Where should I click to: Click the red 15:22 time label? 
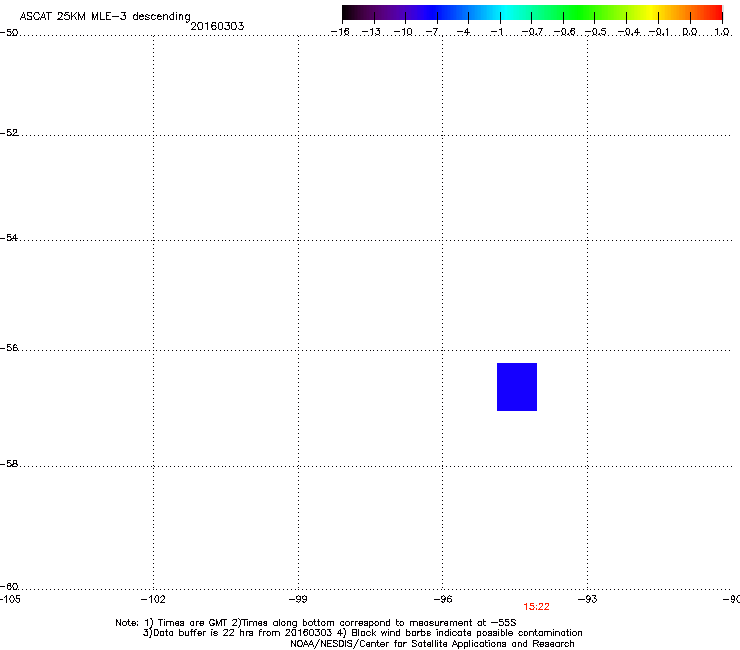[x=536, y=607]
